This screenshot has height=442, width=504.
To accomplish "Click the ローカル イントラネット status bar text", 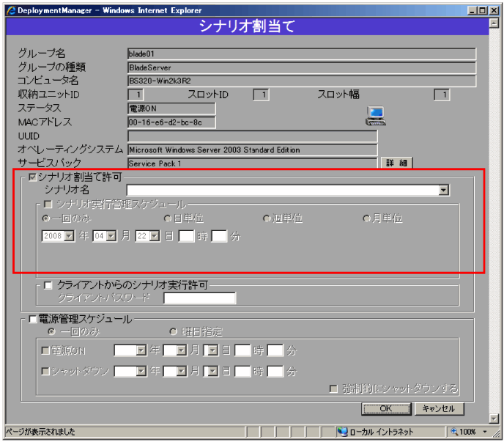I will [381, 432].
